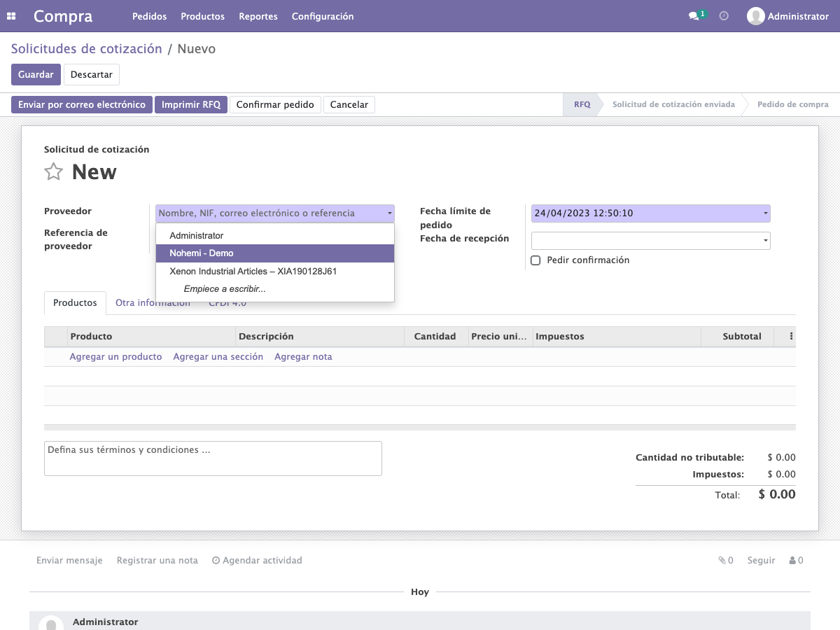Click the Guardar button
The width and height of the screenshot is (840, 630).
tap(36, 74)
